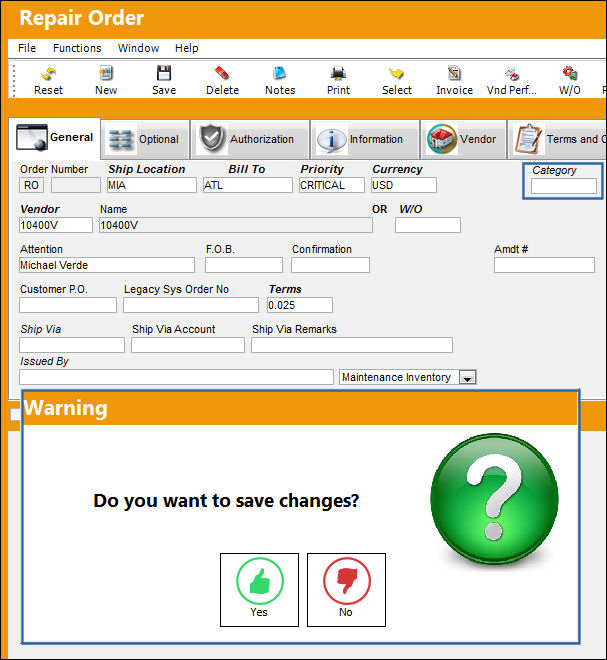Click the Amdt # input field
This screenshot has width=607, height=660.
[544, 265]
